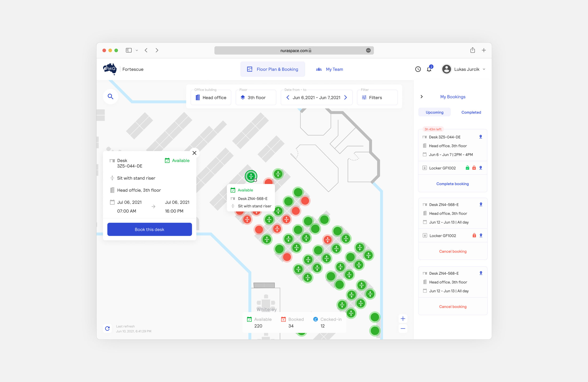This screenshot has width=588, height=382.
Task: Collapse the My Bookings panel chevron
Action: click(x=422, y=97)
